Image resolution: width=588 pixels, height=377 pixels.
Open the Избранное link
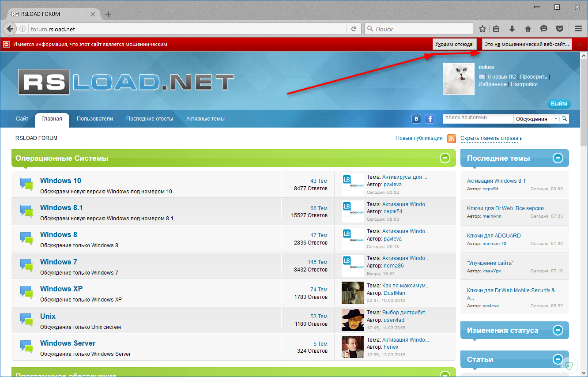[493, 84]
